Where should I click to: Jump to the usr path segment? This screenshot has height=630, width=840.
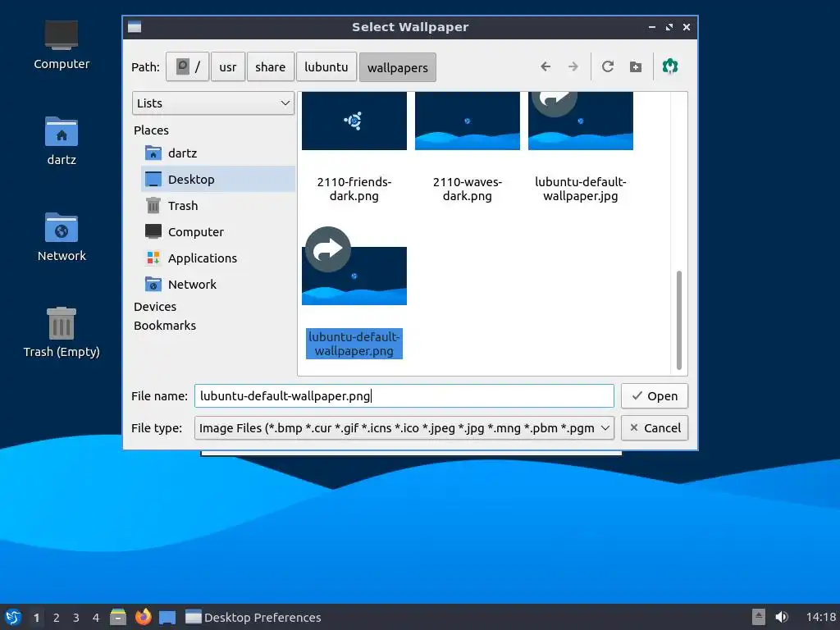click(228, 67)
